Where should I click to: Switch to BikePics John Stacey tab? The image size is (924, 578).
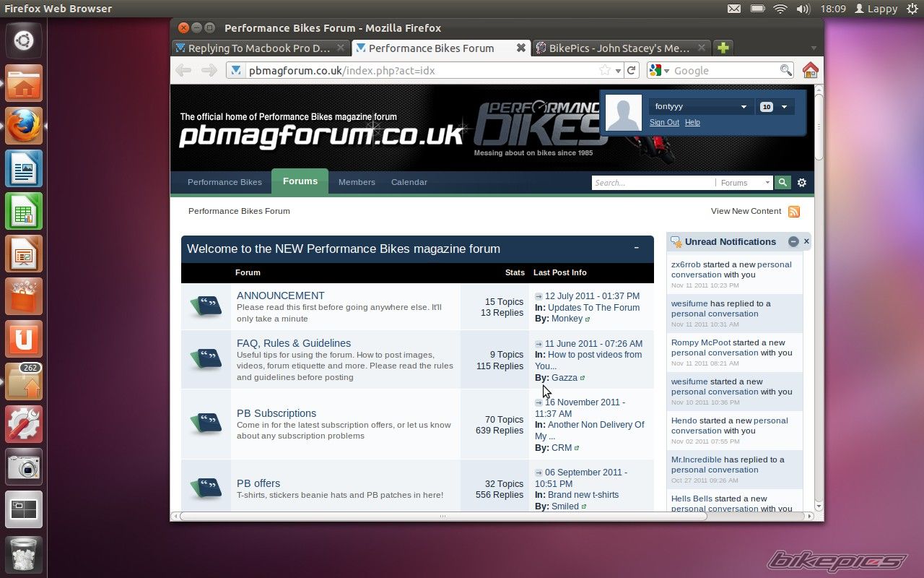click(619, 48)
